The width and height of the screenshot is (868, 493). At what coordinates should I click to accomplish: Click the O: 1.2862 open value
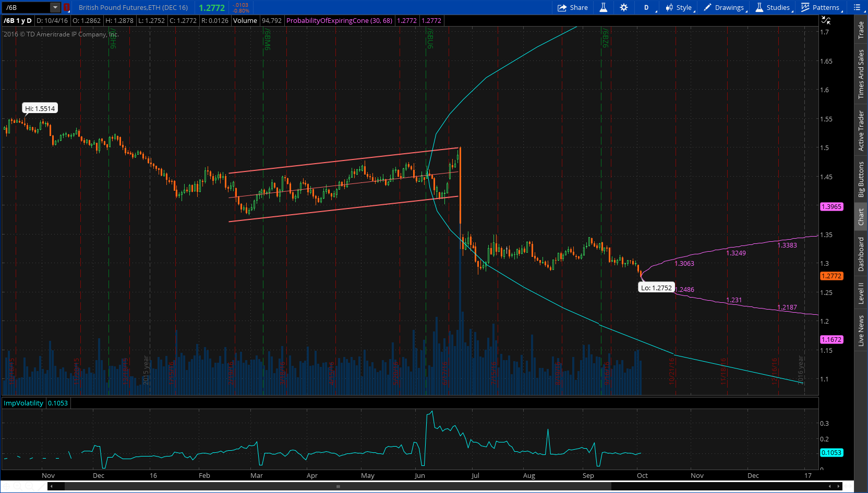click(87, 21)
